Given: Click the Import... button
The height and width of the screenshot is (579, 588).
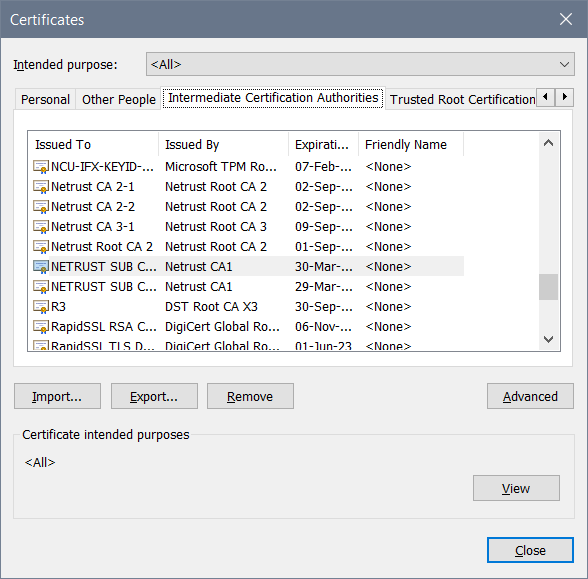Looking at the screenshot, I should (57, 396).
